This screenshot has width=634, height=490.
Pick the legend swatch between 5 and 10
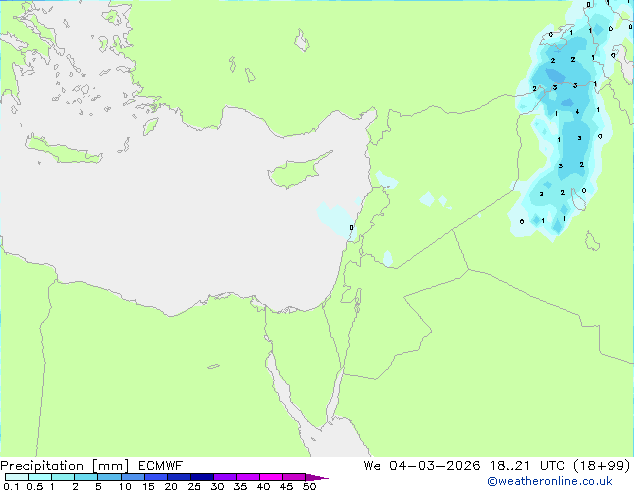(109, 477)
